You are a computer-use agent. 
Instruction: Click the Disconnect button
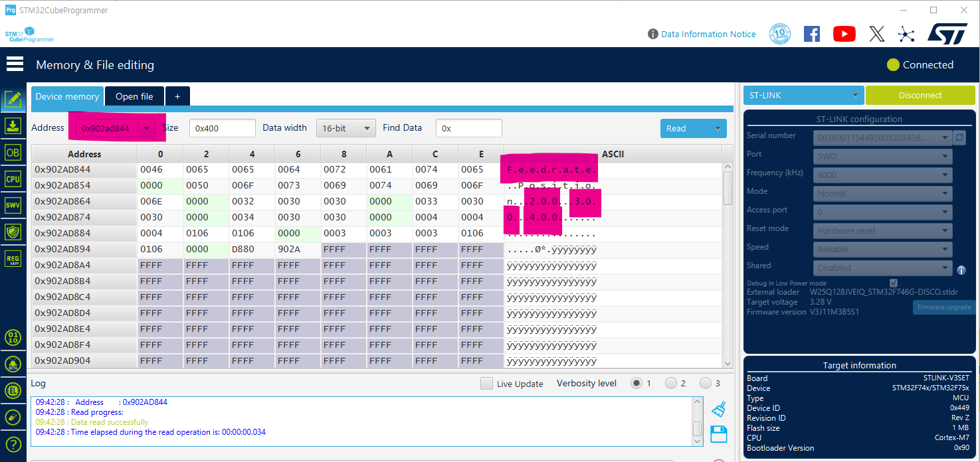(x=920, y=95)
